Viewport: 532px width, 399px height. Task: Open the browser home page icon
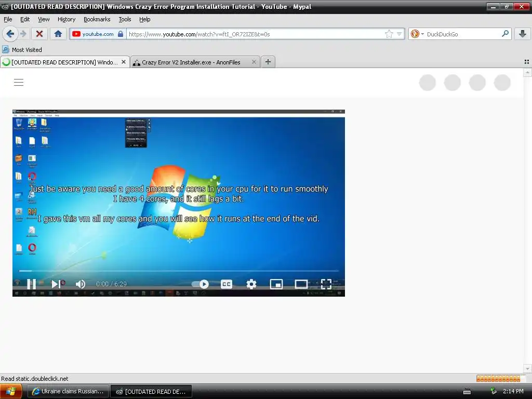(58, 34)
